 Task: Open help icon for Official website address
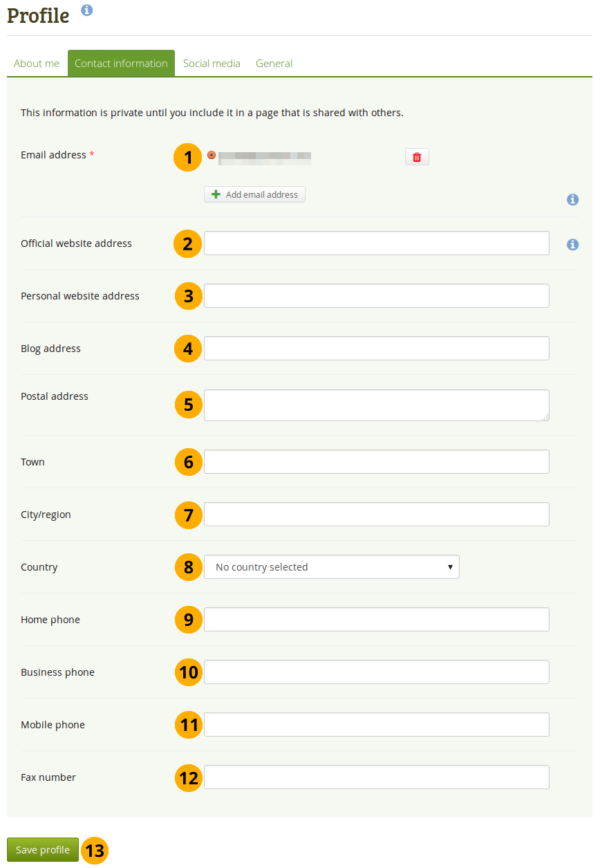[572, 244]
